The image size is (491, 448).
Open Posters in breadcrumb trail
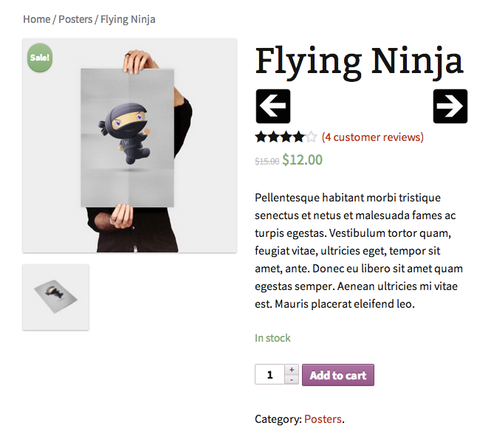[x=75, y=19]
